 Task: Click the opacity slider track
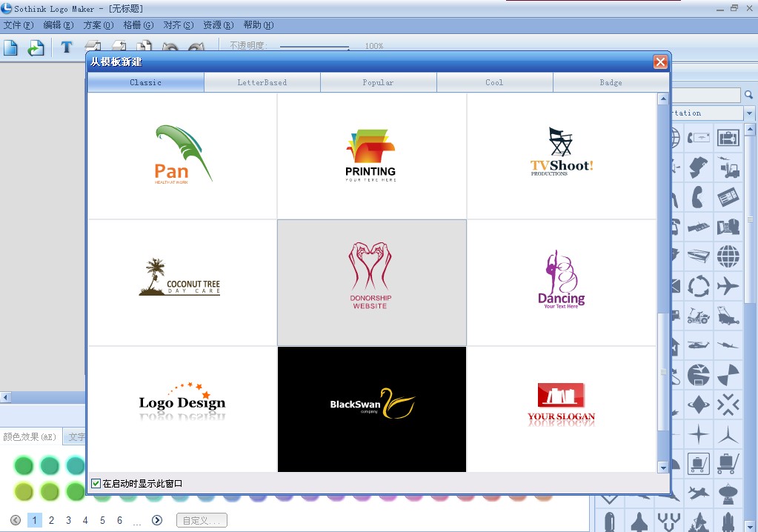pyautogui.click(x=314, y=47)
